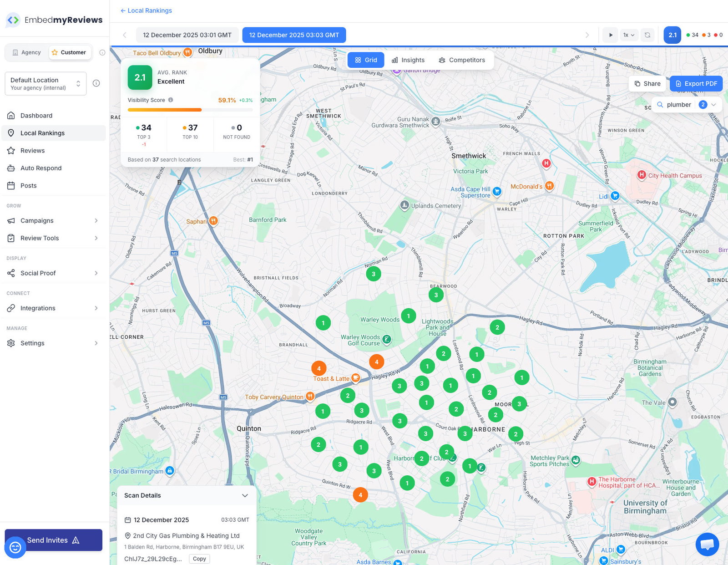Viewport: 728px width, 565px height.
Task: Click info icon beside Customer toggle
Action: coord(102,52)
